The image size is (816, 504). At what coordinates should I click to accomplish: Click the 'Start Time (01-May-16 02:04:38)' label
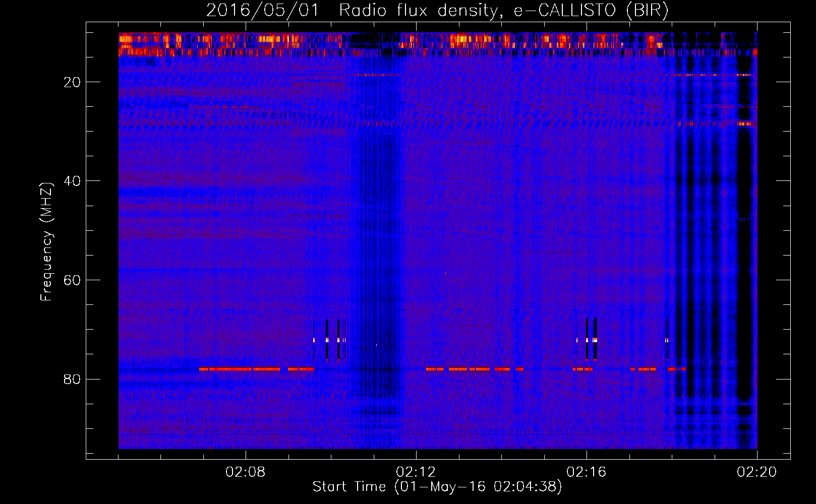coord(437,487)
